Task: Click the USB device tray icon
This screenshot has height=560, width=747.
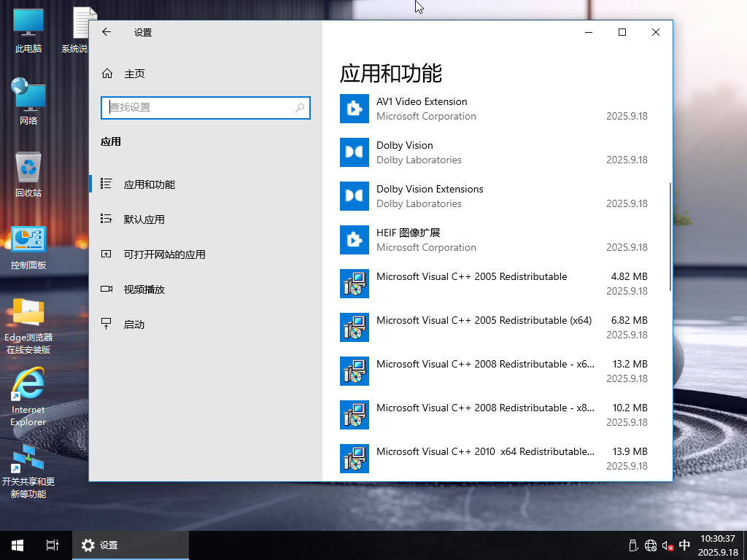Action: pos(633,545)
